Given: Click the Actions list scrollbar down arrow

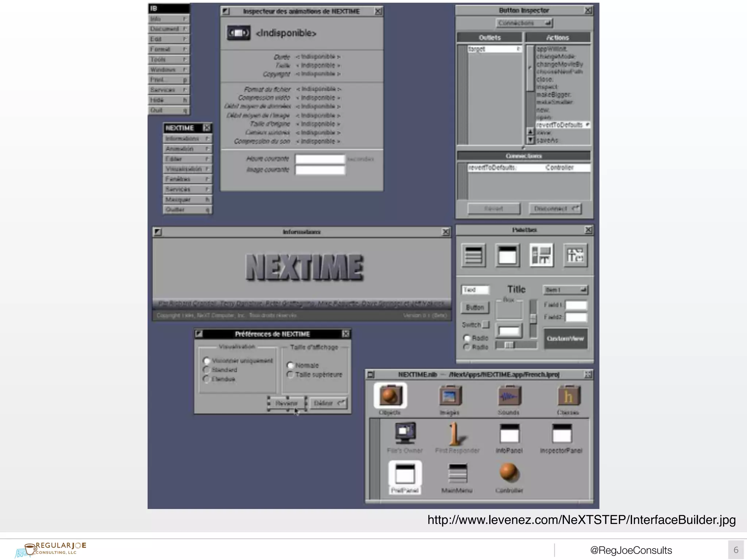Looking at the screenshot, I should (x=531, y=140).
